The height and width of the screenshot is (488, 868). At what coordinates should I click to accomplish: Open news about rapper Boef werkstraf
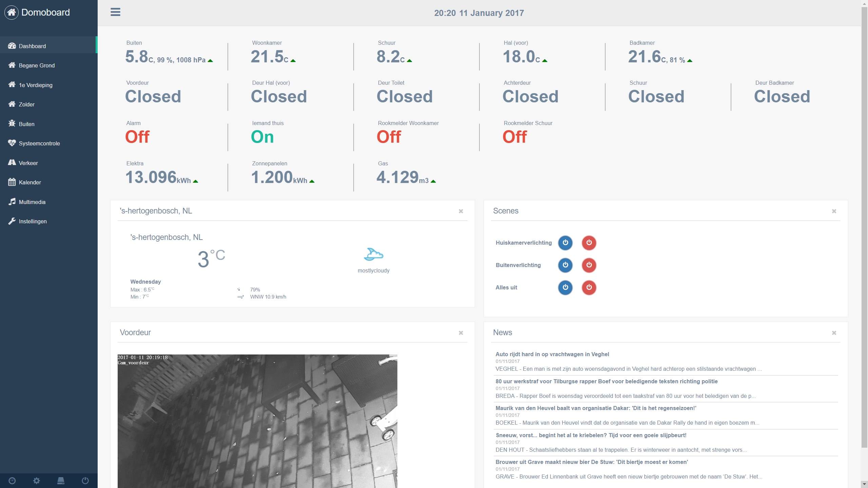607,381
